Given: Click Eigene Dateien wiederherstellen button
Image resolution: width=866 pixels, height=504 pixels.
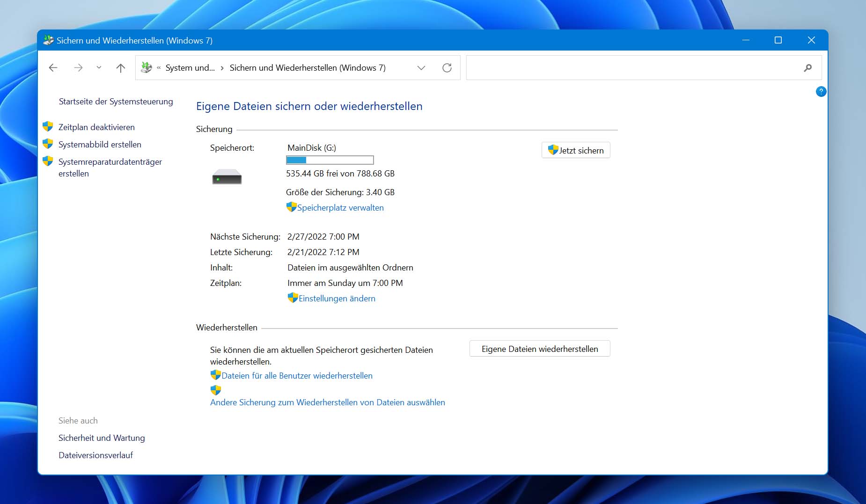Looking at the screenshot, I should [x=540, y=349].
